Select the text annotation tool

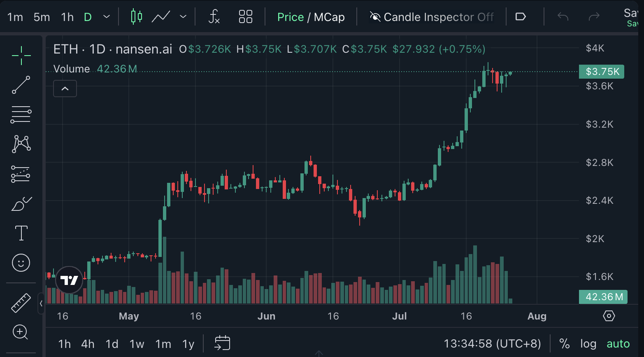click(x=21, y=233)
